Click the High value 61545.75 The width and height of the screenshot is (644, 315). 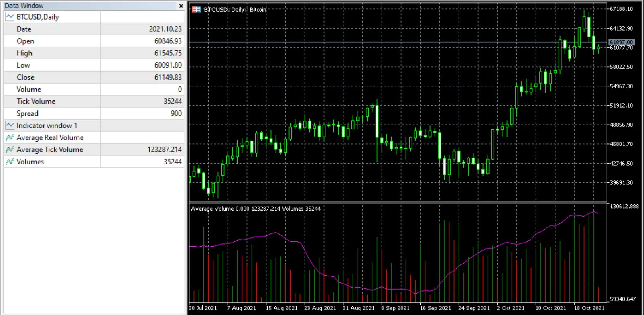coord(168,53)
